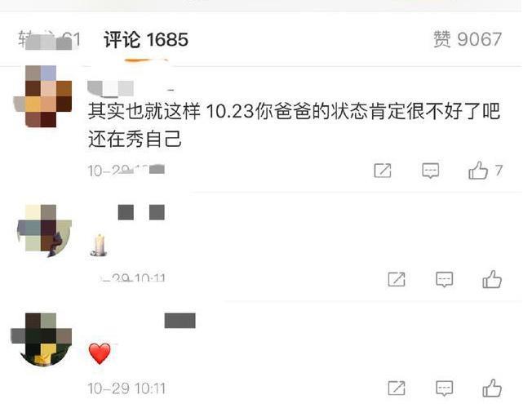Like the comment with 7 likes
Image resolution: width=532 pixels, height=404 pixels.
point(477,170)
